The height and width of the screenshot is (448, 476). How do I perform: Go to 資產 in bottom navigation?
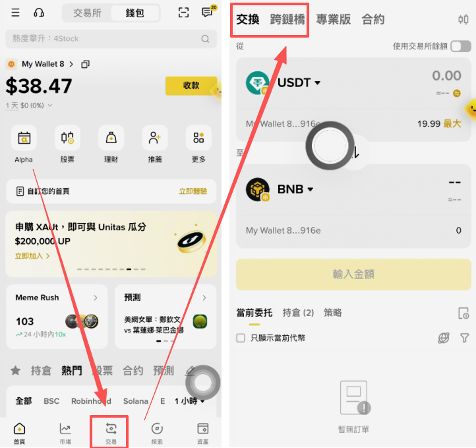coord(203,433)
